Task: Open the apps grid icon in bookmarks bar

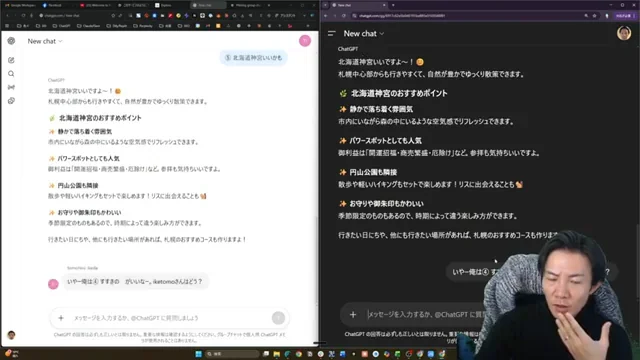Action: click(7, 26)
